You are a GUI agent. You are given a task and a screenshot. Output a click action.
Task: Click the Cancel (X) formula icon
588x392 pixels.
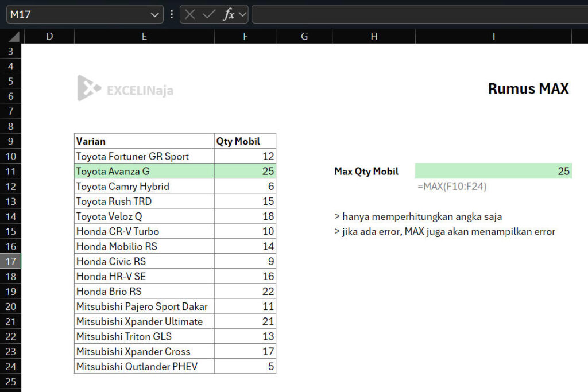click(x=189, y=14)
